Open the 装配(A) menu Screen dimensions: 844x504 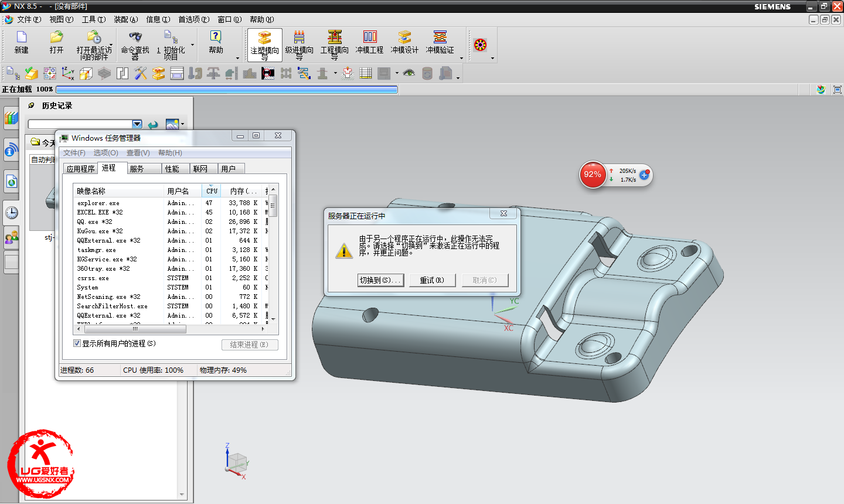point(126,19)
